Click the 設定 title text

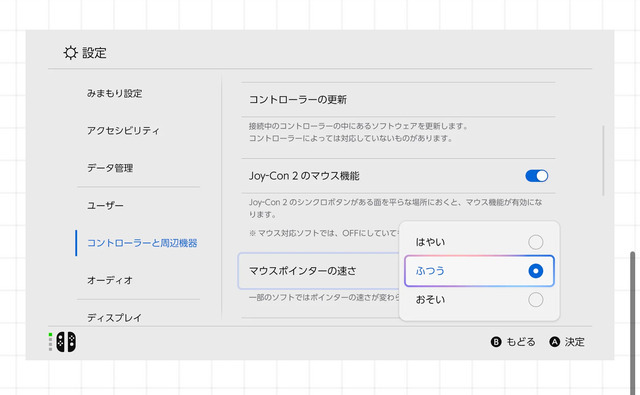point(94,53)
